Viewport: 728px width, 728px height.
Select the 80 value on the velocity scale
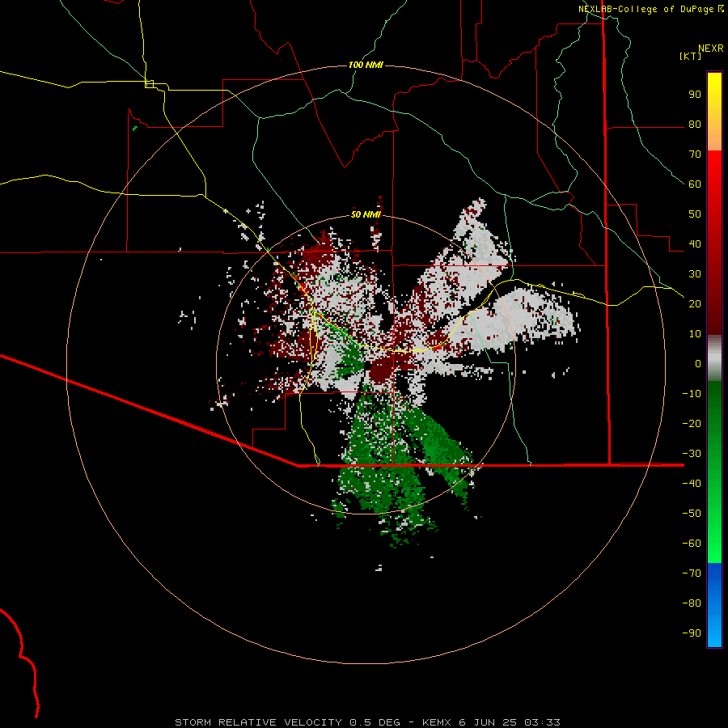(695, 125)
